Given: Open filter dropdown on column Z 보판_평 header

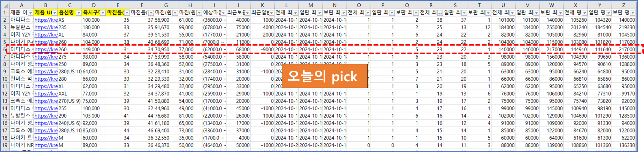Looking at the screenshot, I should (x=633, y=13).
